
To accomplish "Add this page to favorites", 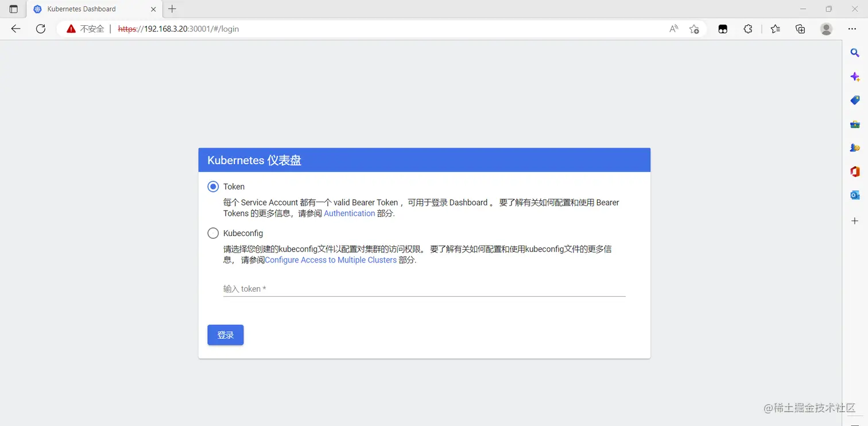I will click(x=694, y=29).
